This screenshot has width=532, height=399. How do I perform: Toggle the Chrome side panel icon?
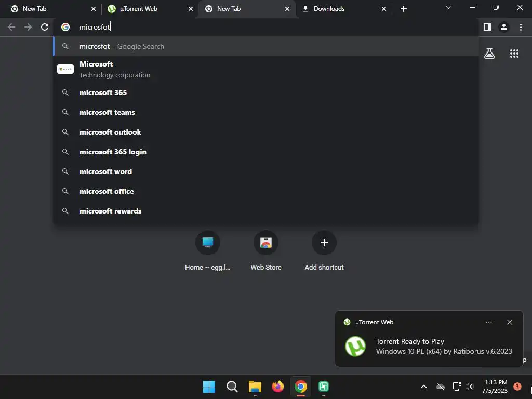[487, 27]
